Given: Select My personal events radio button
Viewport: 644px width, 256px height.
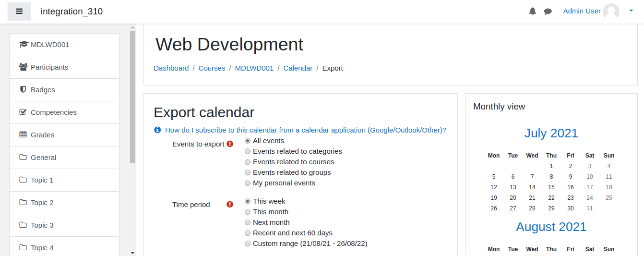Looking at the screenshot, I should [x=248, y=183].
